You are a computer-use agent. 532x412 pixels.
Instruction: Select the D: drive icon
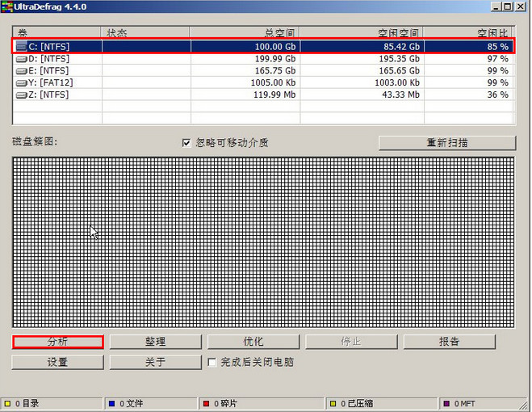(x=22, y=59)
